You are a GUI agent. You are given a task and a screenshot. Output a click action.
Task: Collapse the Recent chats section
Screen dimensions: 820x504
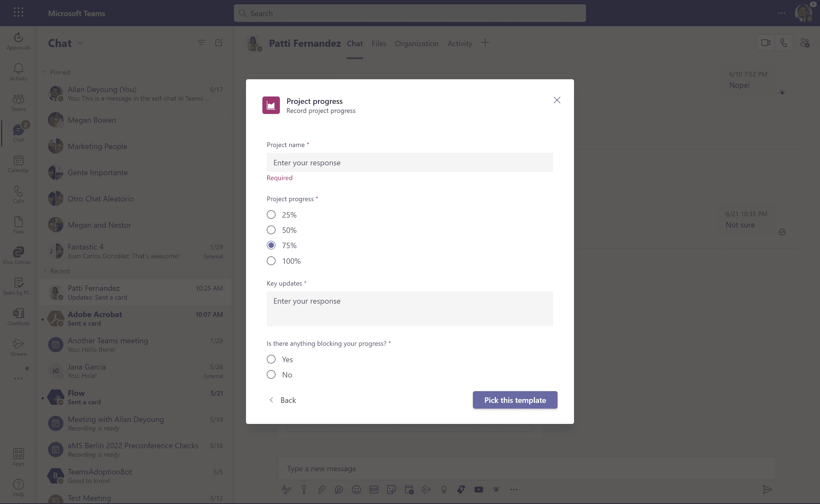[x=45, y=271]
